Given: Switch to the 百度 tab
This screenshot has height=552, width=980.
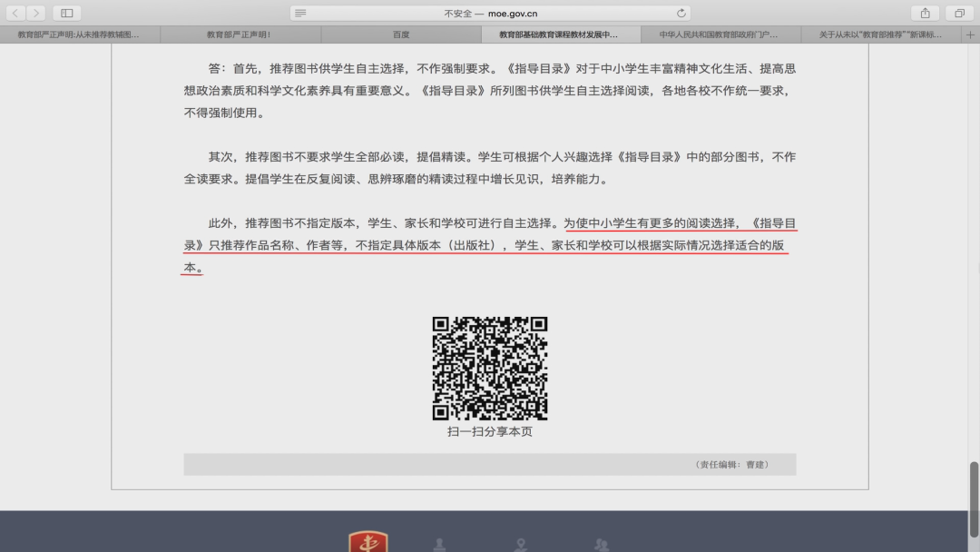Looking at the screenshot, I should click(401, 34).
